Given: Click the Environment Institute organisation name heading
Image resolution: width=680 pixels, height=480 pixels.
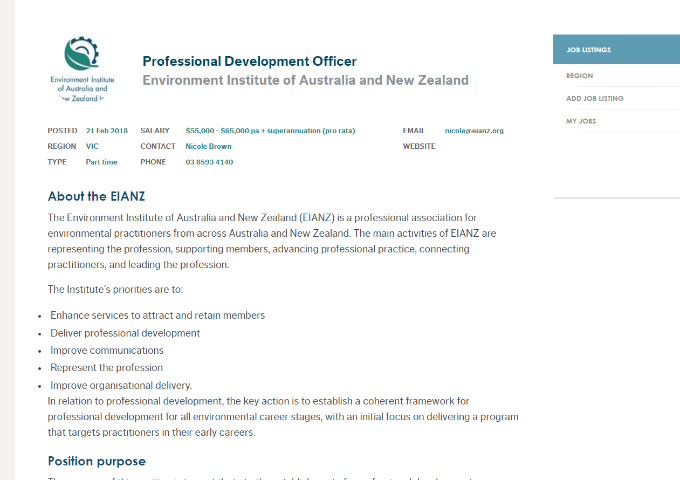Looking at the screenshot, I should 305,80.
